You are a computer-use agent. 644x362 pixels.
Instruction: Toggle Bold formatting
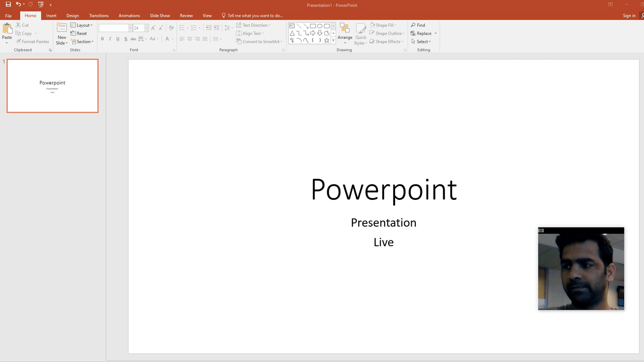pos(102,39)
